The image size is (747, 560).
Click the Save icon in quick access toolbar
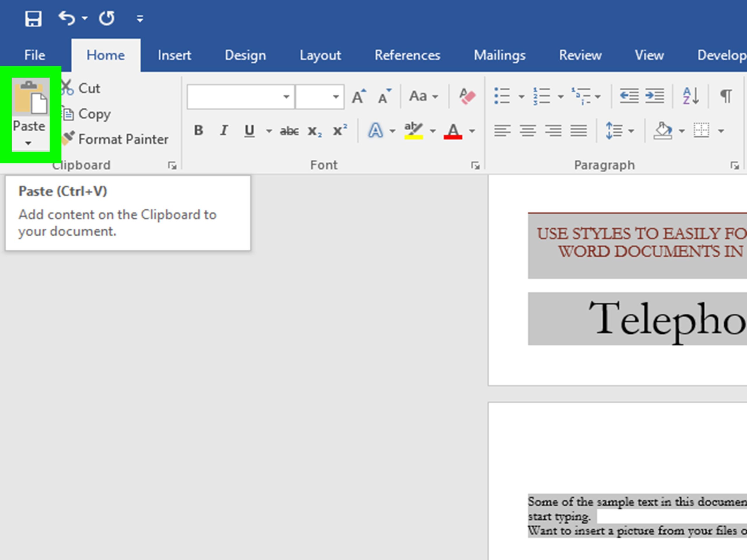33,19
